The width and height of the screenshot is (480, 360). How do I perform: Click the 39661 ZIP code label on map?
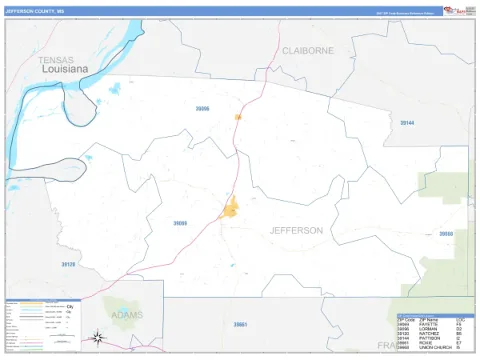point(240,324)
